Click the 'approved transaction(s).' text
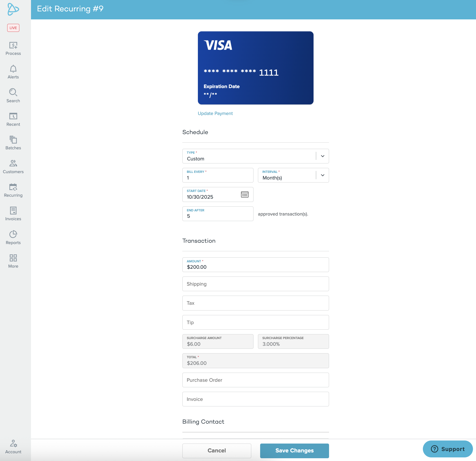Viewport: 476px width, 461px height. (283, 214)
